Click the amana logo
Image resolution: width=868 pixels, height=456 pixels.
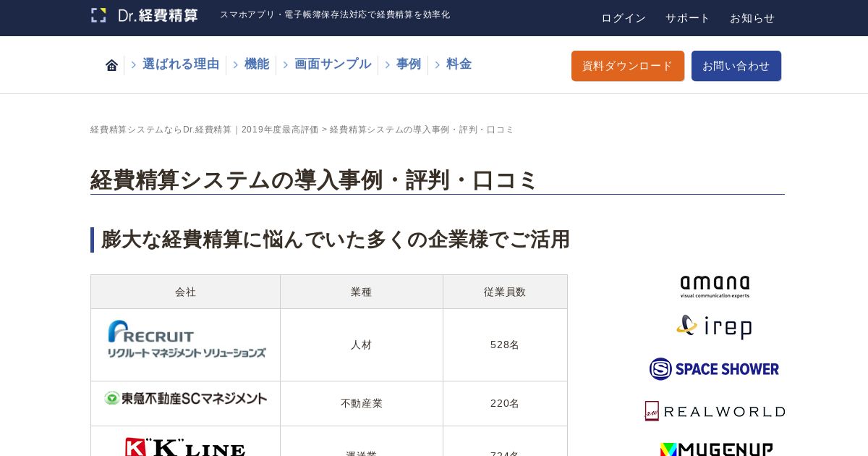click(715, 287)
